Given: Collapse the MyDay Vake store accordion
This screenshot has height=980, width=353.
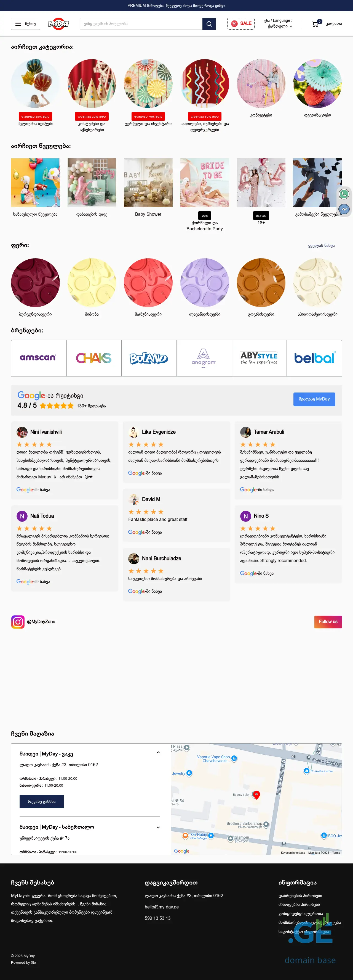Looking at the screenshot, I should pyautogui.click(x=158, y=752).
